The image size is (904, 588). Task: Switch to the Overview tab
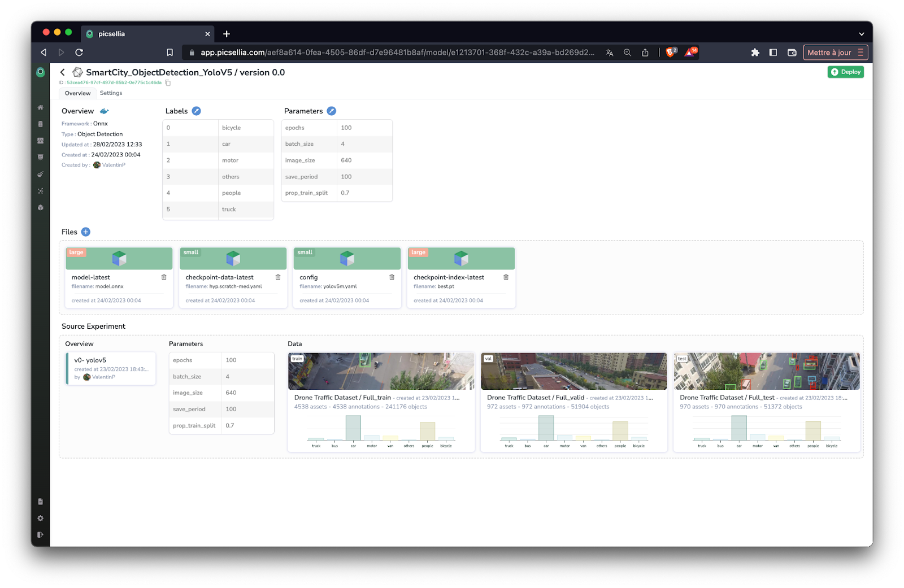(77, 93)
